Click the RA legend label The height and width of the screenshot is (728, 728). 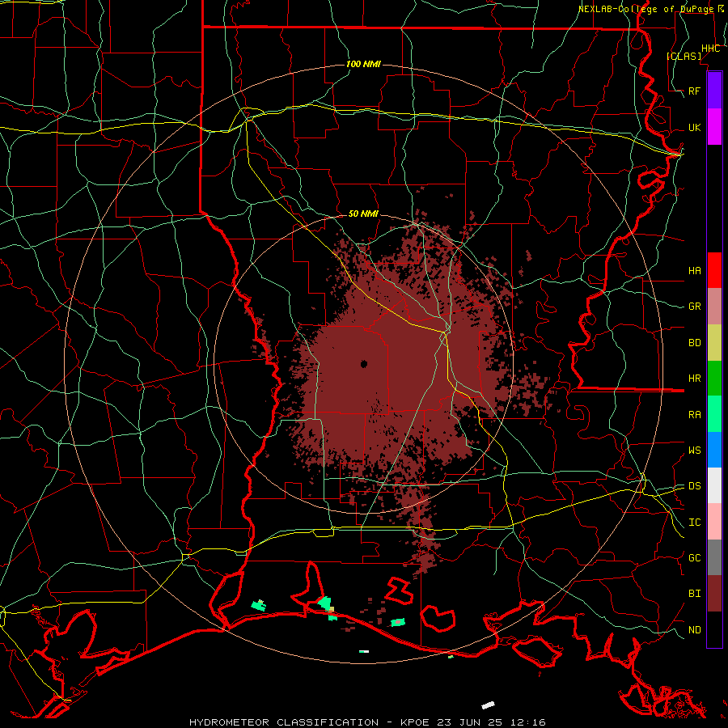[694, 415]
